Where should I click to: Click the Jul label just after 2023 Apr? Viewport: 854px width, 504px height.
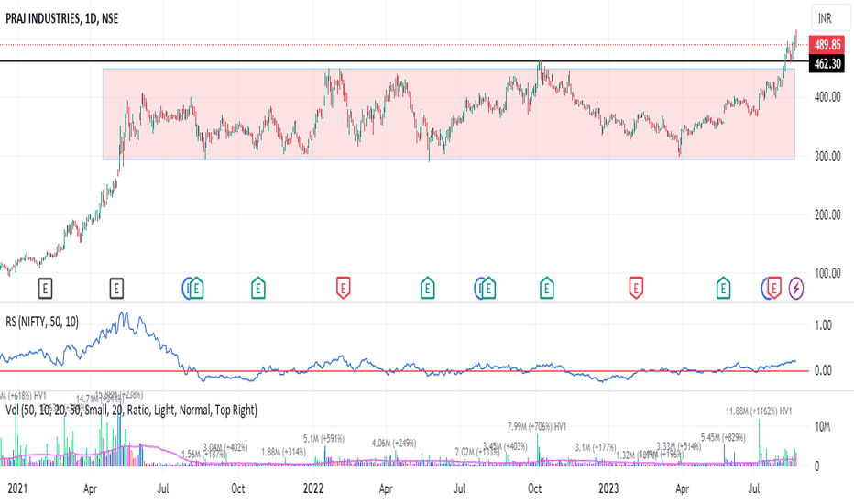[x=754, y=488]
